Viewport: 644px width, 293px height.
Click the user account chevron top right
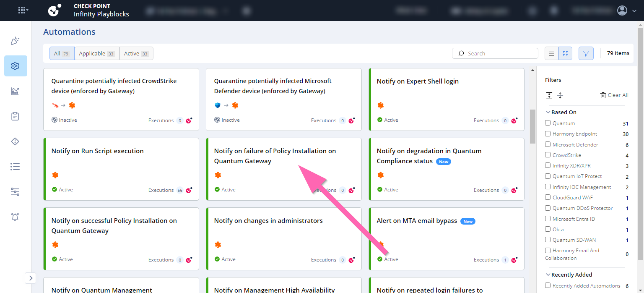coord(634,10)
